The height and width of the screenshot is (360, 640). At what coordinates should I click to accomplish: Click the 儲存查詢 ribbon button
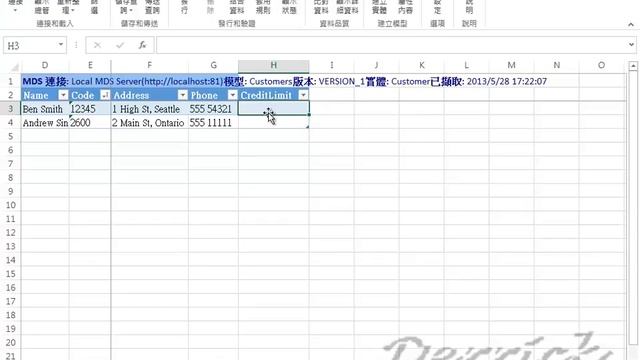[x=126, y=7]
